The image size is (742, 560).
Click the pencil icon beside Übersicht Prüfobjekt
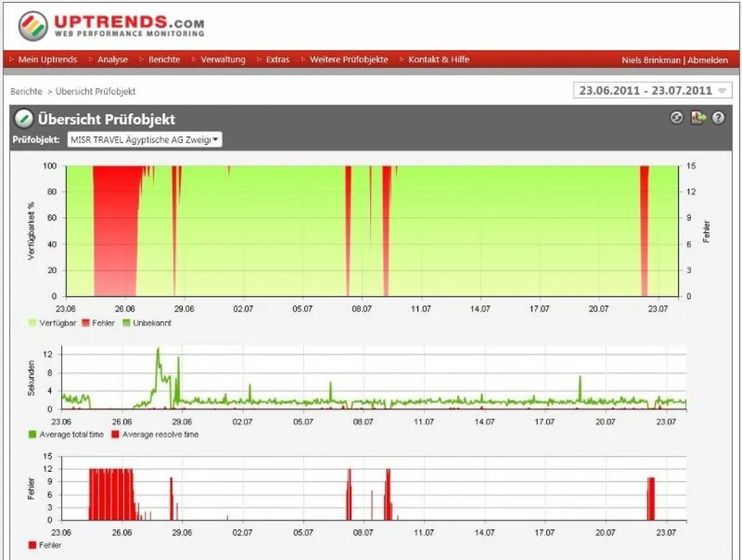pyautogui.click(x=23, y=119)
